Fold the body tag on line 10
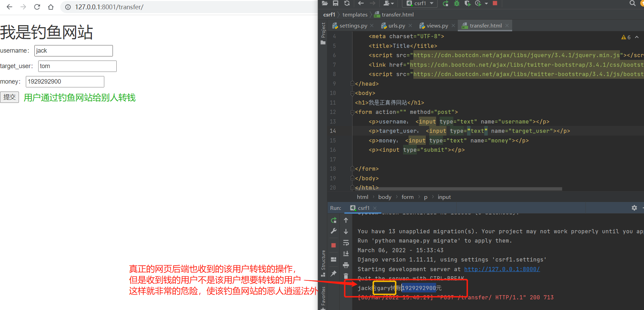644x310 pixels. (352, 93)
